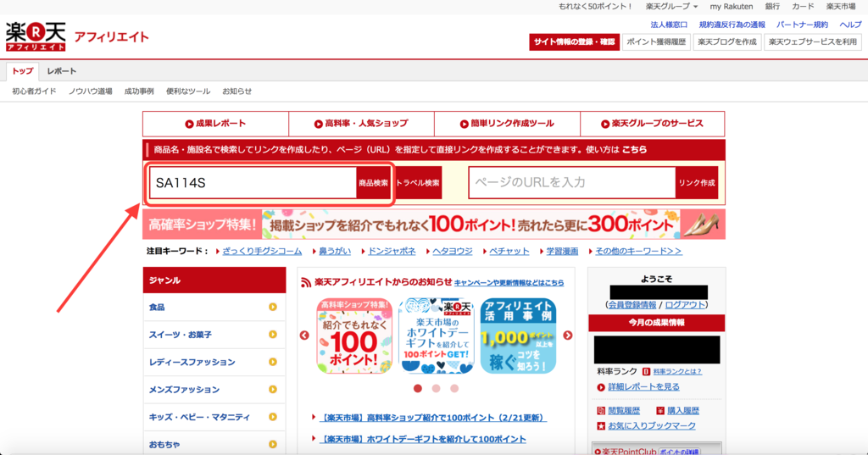Click RSS feed icon beside お知らせ heading
Viewport: 868px width, 455px height.
coord(305,282)
